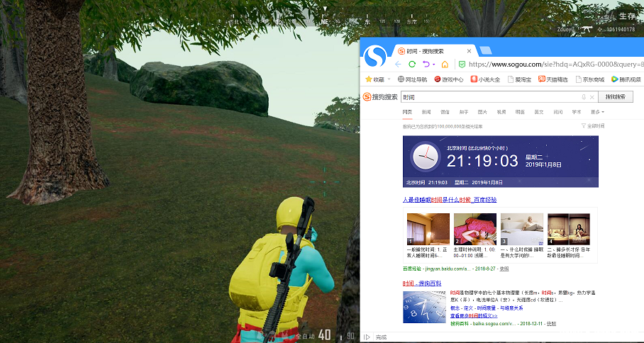Click the green security shield in address bar
The image size is (644, 343).
(x=462, y=64)
